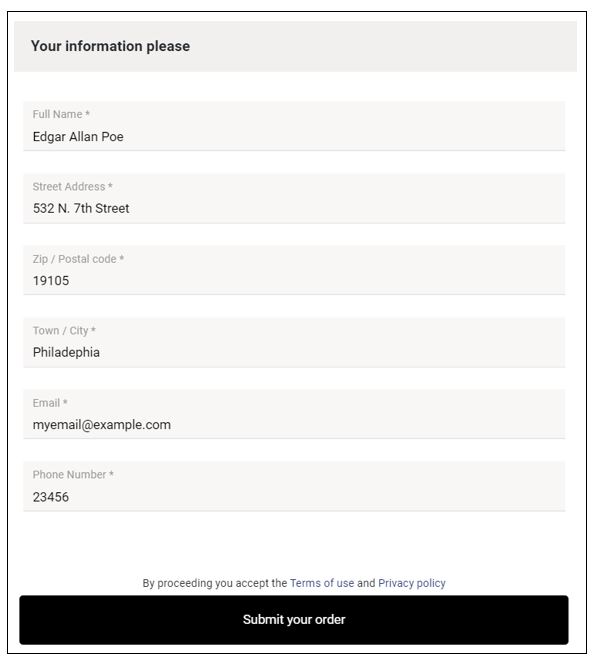Click on the 532 N. 7th Street text
The width and height of the screenshot is (596, 665).
[x=81, y=208]
